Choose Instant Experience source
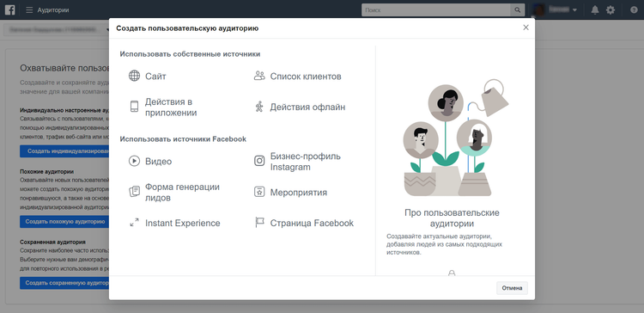The height and width of the screenshot is (313, 644). (x=183, y=223)
